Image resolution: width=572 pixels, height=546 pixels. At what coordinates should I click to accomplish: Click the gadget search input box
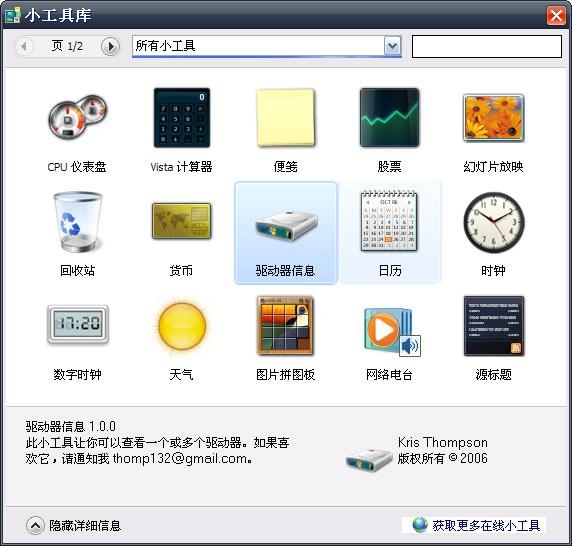pyautogui.click(x=487, y=46)
